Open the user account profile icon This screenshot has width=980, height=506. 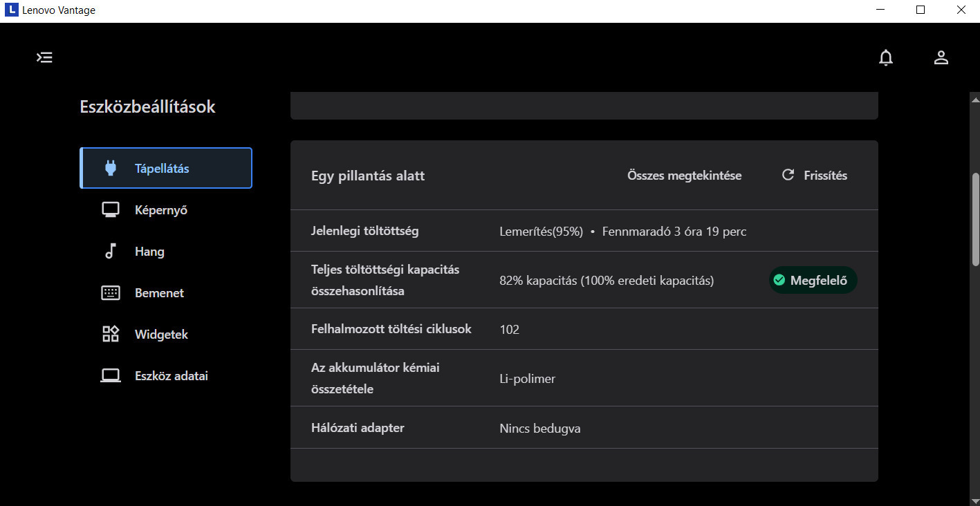click(x=941, y=58)
